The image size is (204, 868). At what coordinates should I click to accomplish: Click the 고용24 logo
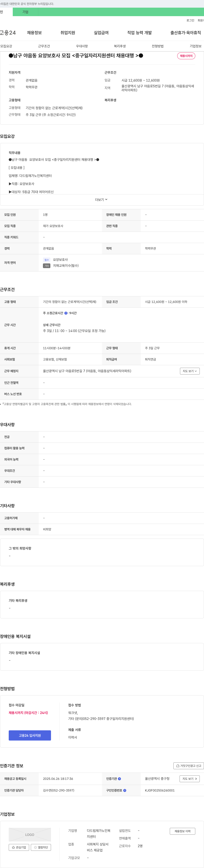click(x=8, y=33)
